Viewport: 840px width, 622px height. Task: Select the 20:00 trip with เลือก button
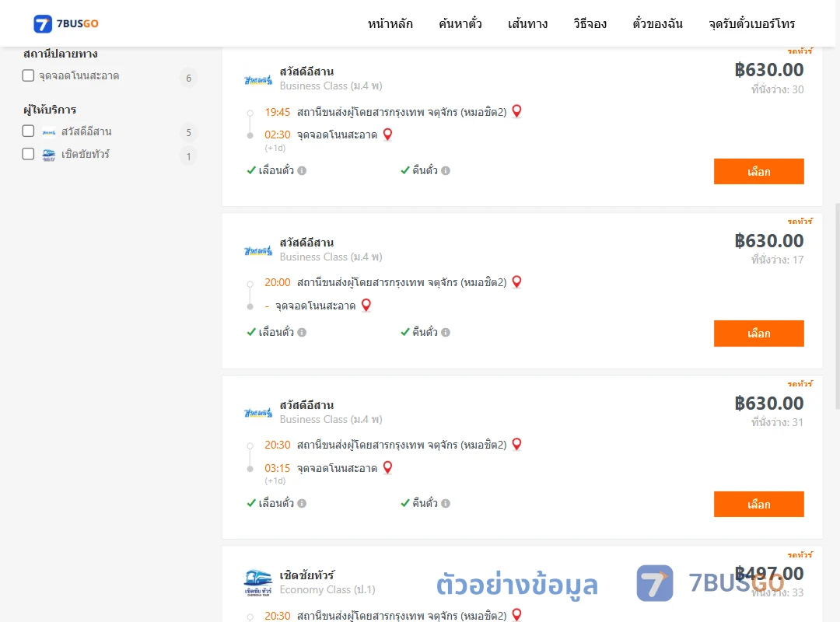pos(758,334)
